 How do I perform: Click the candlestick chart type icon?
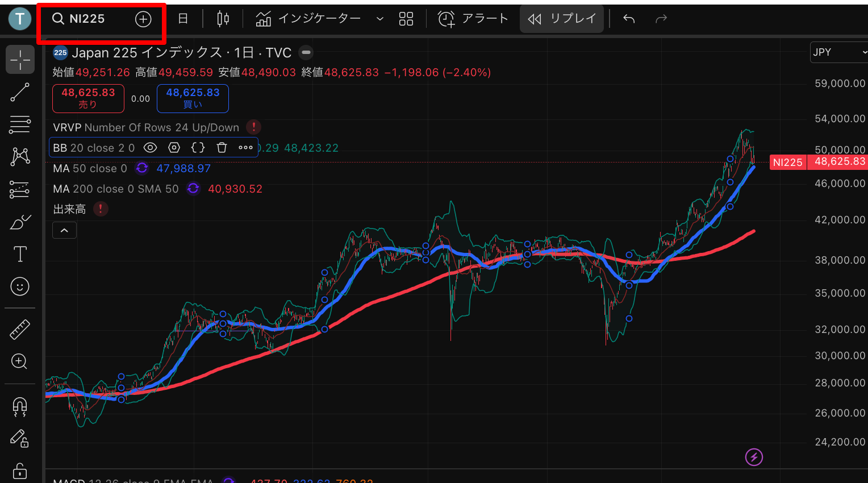click(x=223, y=19)
